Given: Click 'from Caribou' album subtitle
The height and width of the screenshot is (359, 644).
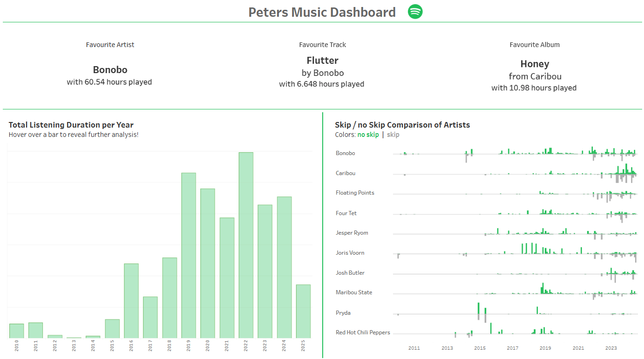Looking at the screenshot, I should click(535, 76).
